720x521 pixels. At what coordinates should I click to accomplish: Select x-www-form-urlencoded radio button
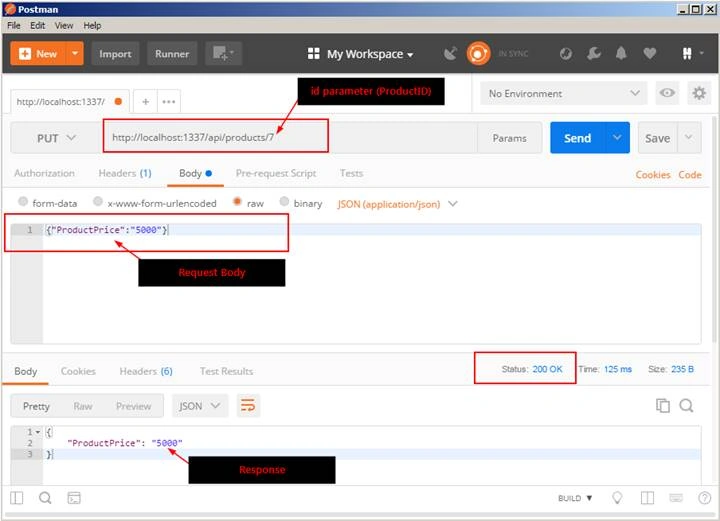[97, 201]
